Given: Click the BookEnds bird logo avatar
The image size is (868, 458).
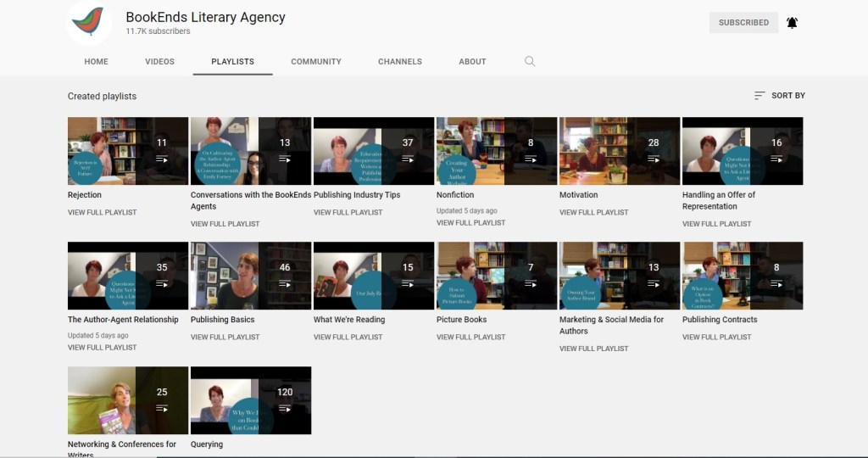Looking at the screenshot, I should point(89,22).
